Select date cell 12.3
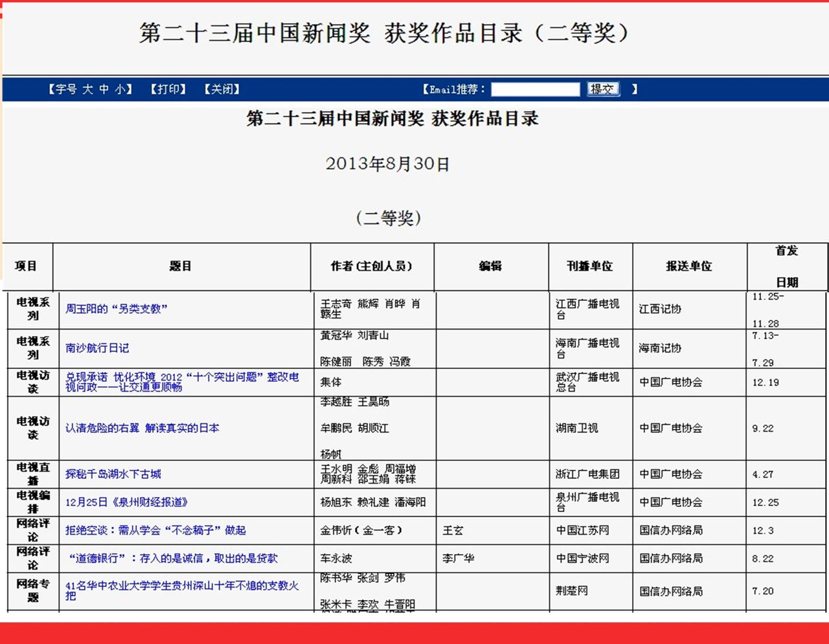 [787, 530]
